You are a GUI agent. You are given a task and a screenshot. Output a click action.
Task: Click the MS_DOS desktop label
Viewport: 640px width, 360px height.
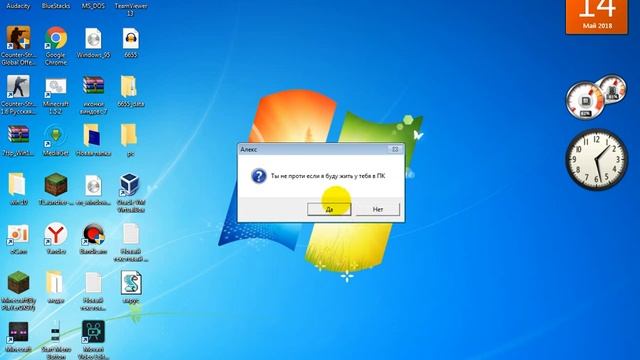(x=93, y=6)
